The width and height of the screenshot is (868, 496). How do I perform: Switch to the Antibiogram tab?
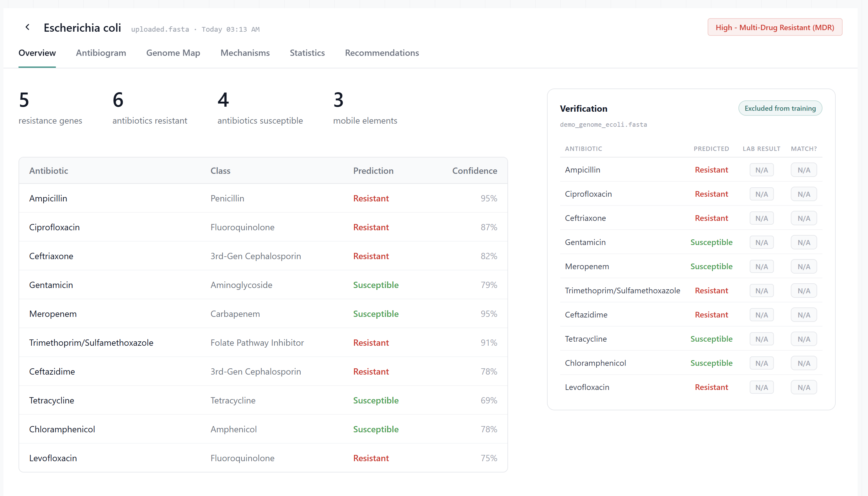(101, 53)
